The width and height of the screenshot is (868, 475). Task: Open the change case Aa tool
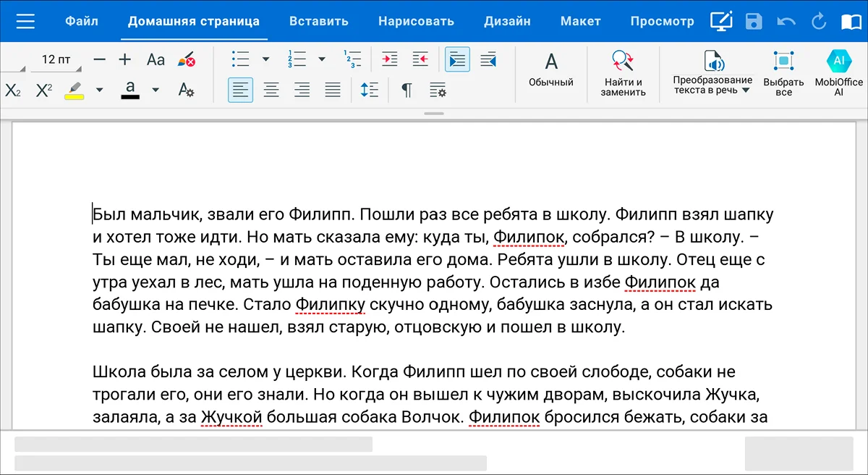click(x=156, y=59)
